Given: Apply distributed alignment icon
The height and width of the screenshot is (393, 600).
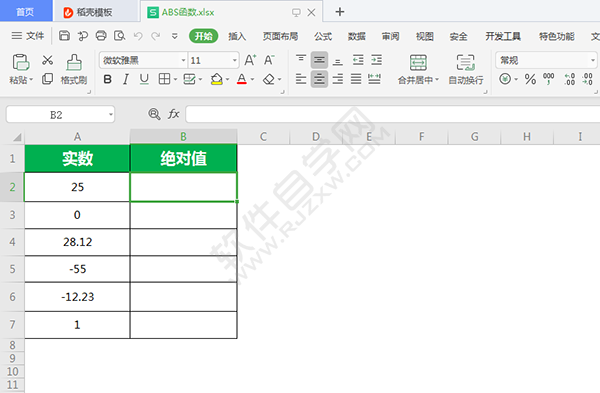Looking at the screenshot, I should click(374, 79).
